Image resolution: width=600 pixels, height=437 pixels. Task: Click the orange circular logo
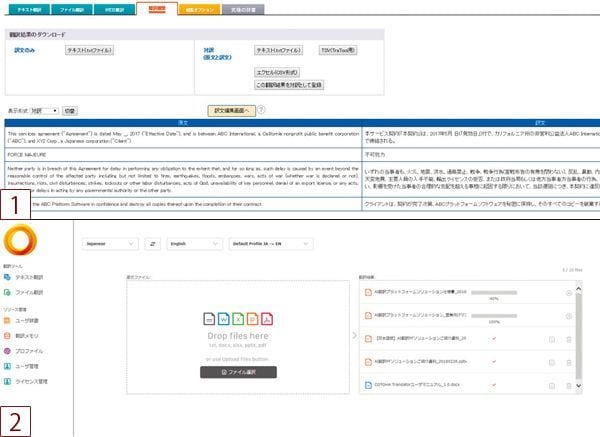coord(19,241)
